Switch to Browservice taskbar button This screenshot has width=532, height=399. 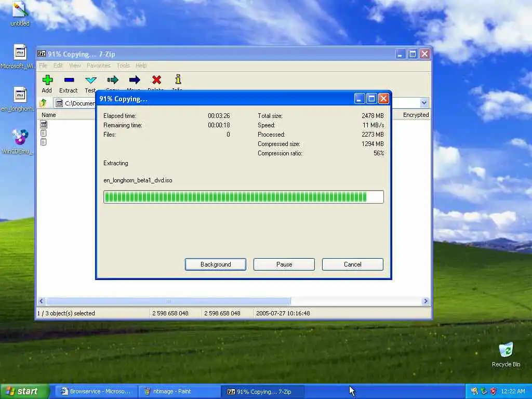96,391
